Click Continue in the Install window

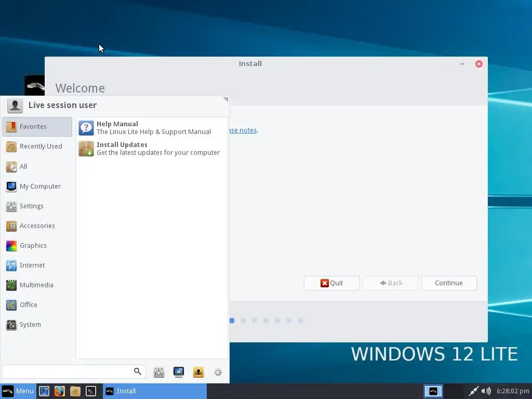pos(449,283)
